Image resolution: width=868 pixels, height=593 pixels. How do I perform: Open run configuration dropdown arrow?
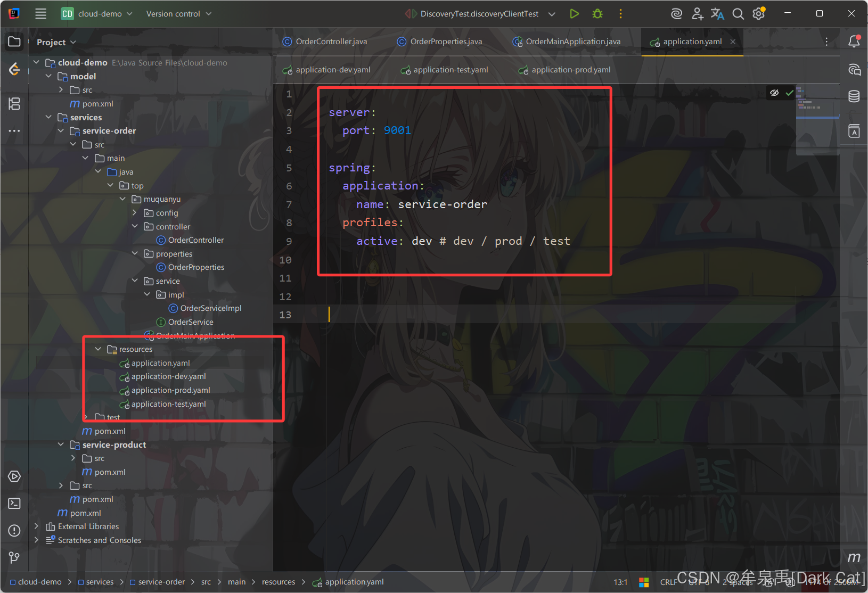[x=552, y=14]
